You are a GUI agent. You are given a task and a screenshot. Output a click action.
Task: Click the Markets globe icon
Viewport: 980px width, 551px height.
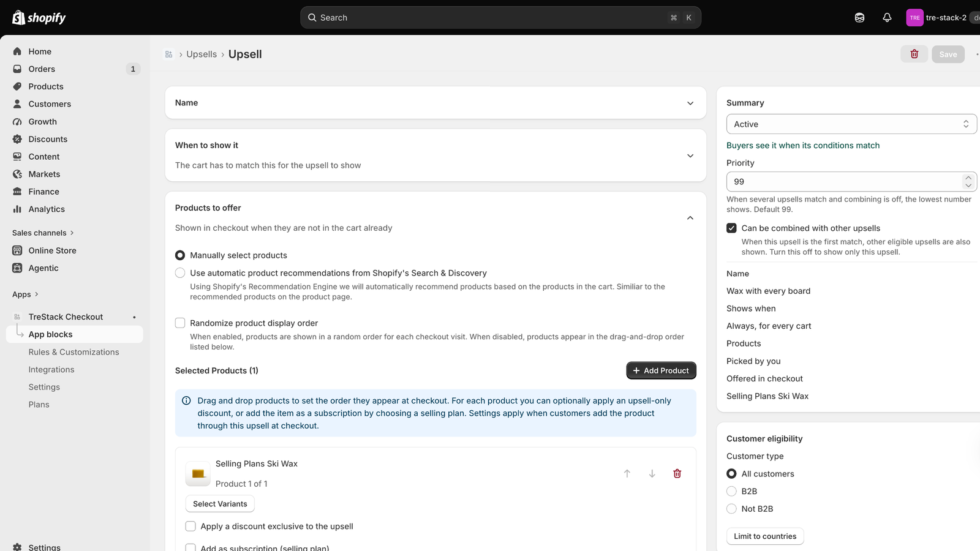tap(17, 174)
